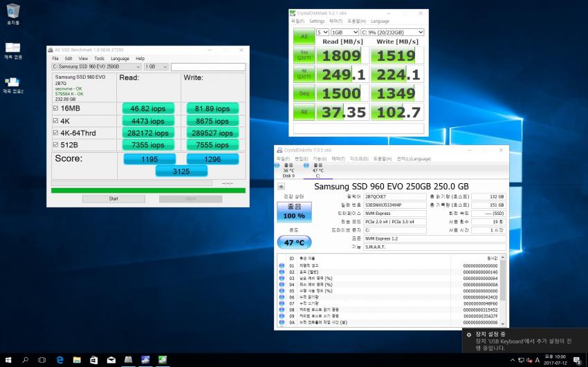Click the SMART list scroll down arrow

pyautogui.click(x=502, y=324)
